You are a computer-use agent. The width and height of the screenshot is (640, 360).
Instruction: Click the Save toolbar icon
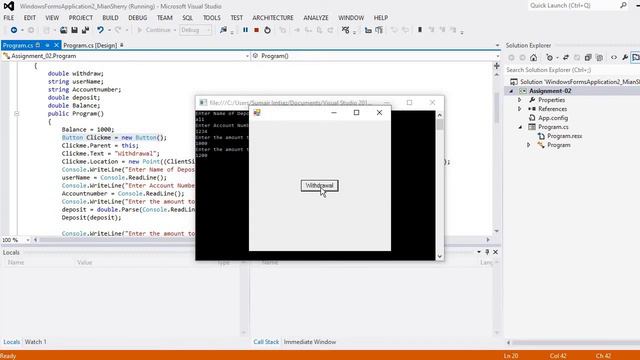click(74, 30)
